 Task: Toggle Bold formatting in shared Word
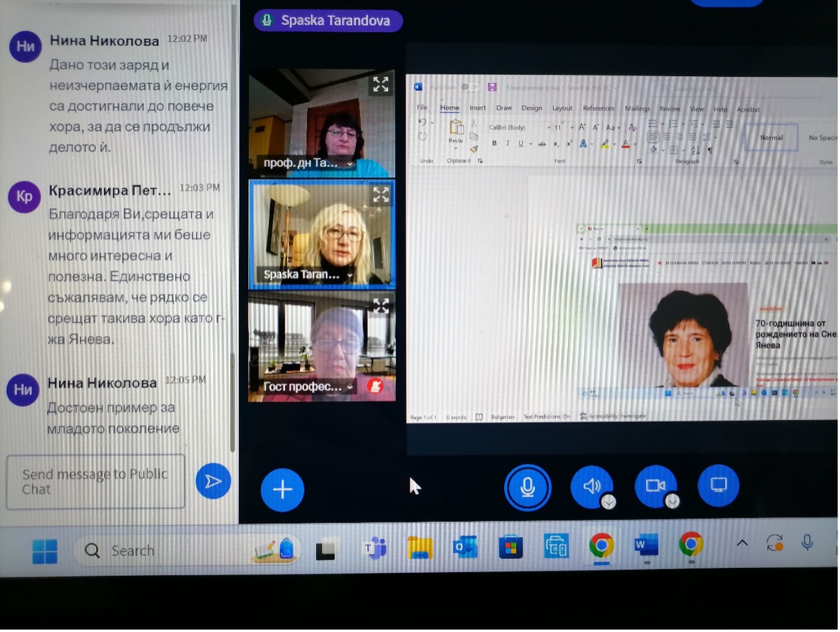[494, 143]
